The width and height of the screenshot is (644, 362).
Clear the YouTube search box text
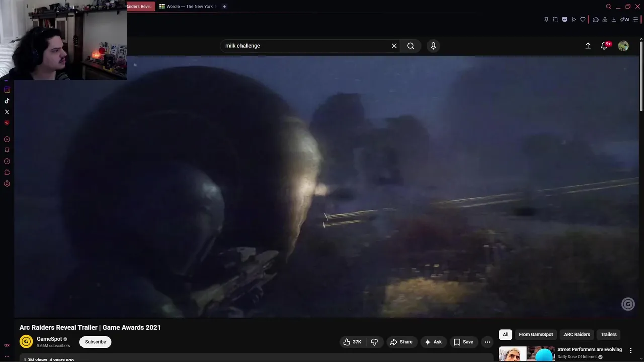pos(394,46)
